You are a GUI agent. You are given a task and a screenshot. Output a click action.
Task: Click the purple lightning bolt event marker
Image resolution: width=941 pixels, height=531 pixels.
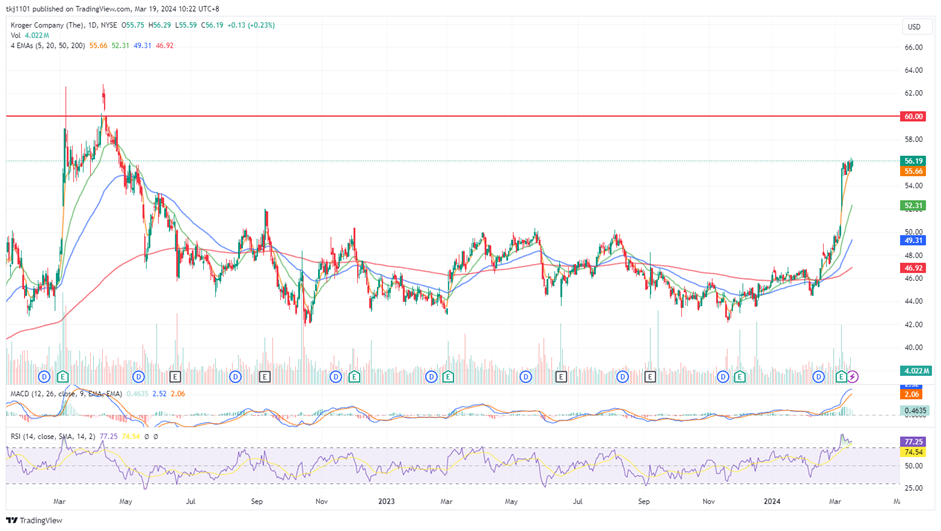tap(852, 377)
